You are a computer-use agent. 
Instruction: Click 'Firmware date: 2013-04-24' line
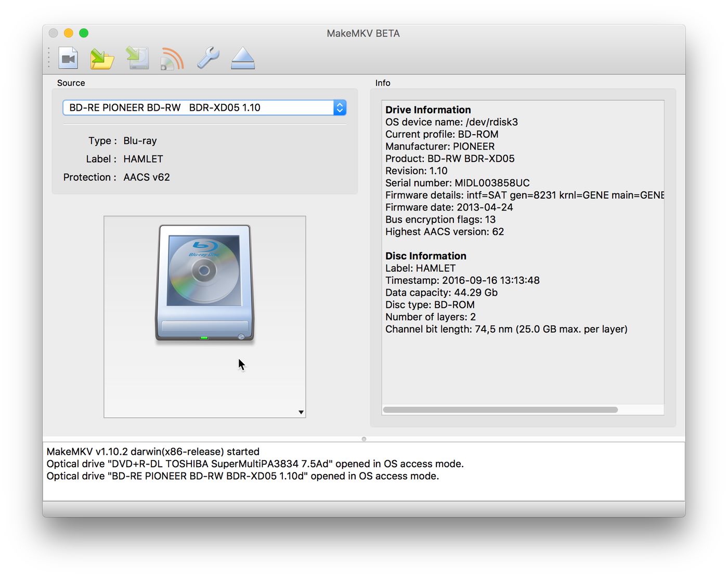click(449, 207)
